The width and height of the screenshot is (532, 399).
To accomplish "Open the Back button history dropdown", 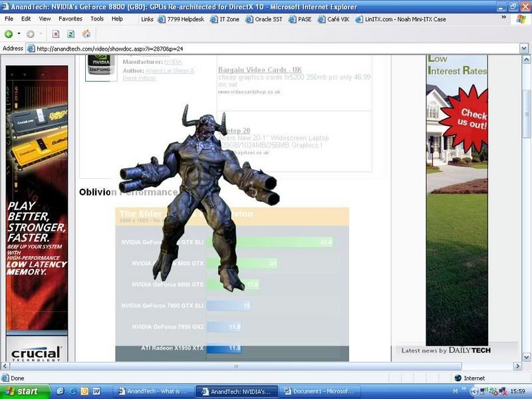I will pos(19,34).
